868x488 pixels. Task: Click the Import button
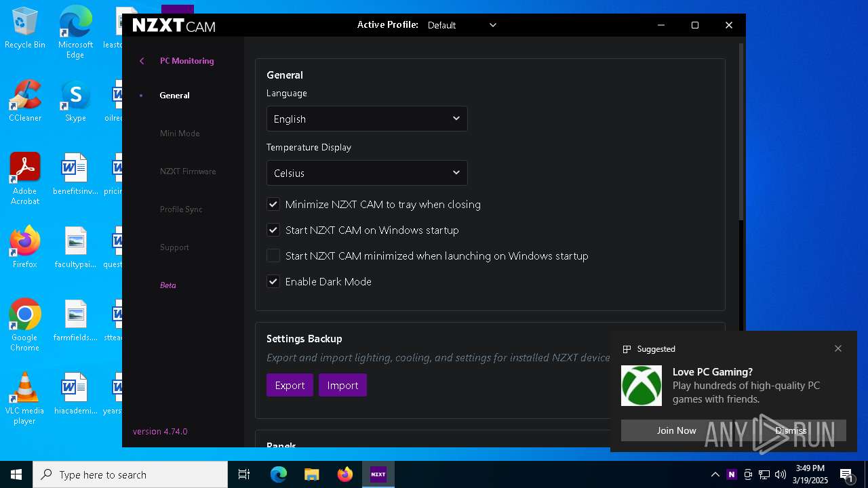pyautogui.click(x=342, y=385)
